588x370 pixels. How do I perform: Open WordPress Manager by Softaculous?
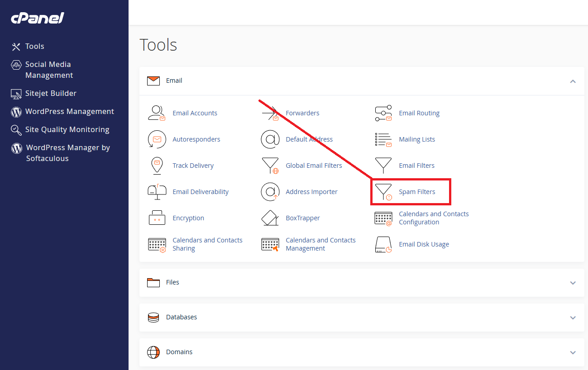click(x=68, y=153)
